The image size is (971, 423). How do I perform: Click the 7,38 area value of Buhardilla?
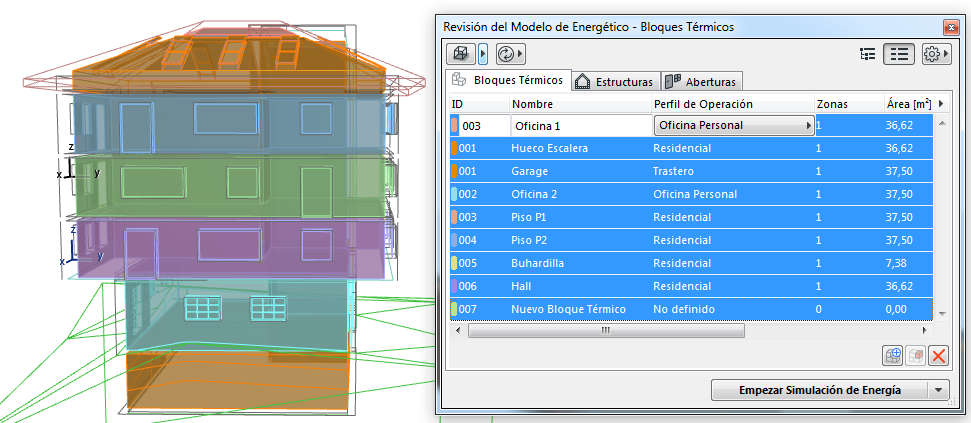[896, 263]
